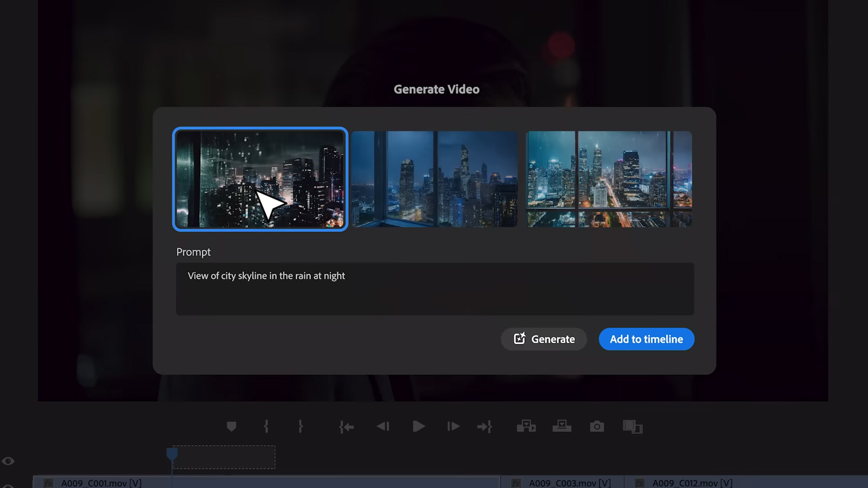Image resolution: width=868 pixels, height=488 pixels.
Task: Select clip A009_C003.mov on the timeline
Action: click(x=561, y=482)
